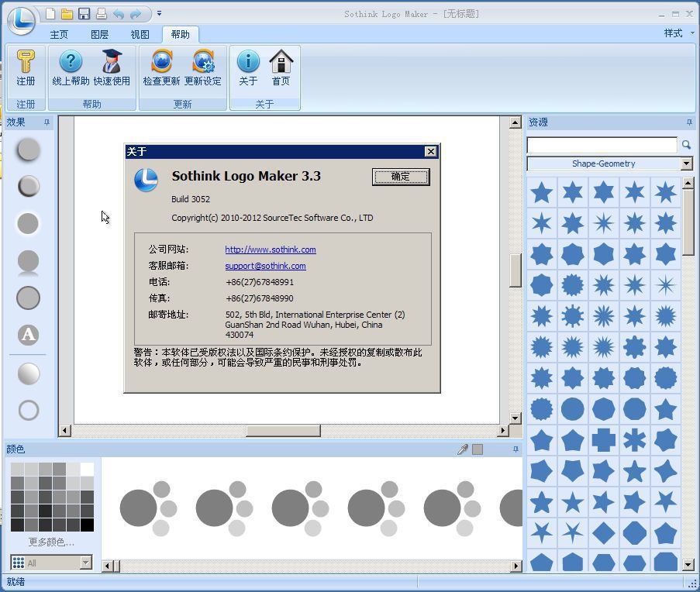Click the OK button in About dialog
The image size is (700, 592).
(x=401, y=177)
